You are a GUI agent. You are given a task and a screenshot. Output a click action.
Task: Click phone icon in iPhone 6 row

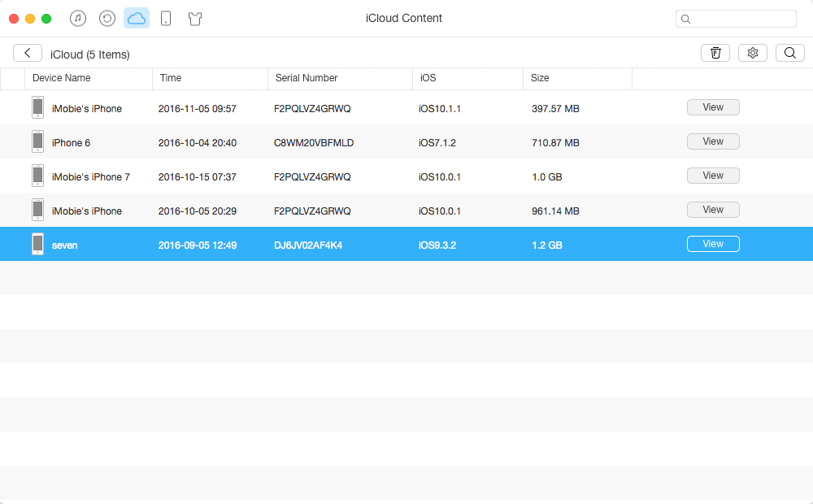coord(38,141)
